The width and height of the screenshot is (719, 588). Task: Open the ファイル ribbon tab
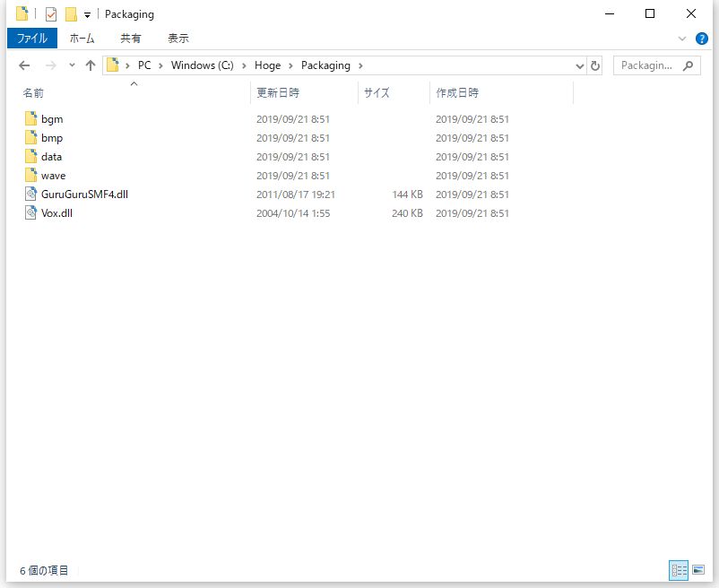click(32, 38)
